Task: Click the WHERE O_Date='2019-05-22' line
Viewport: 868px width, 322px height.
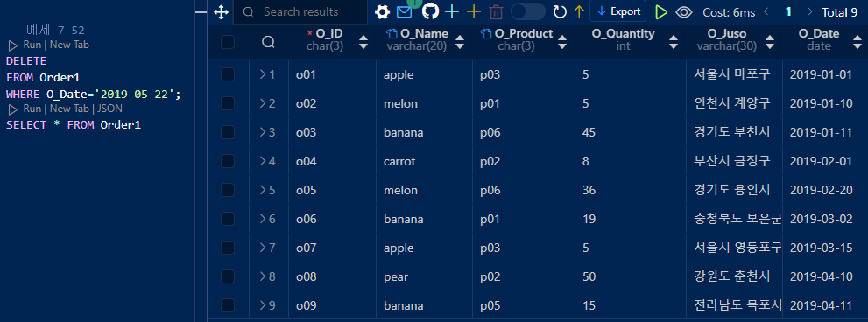Action: (94, 94)
